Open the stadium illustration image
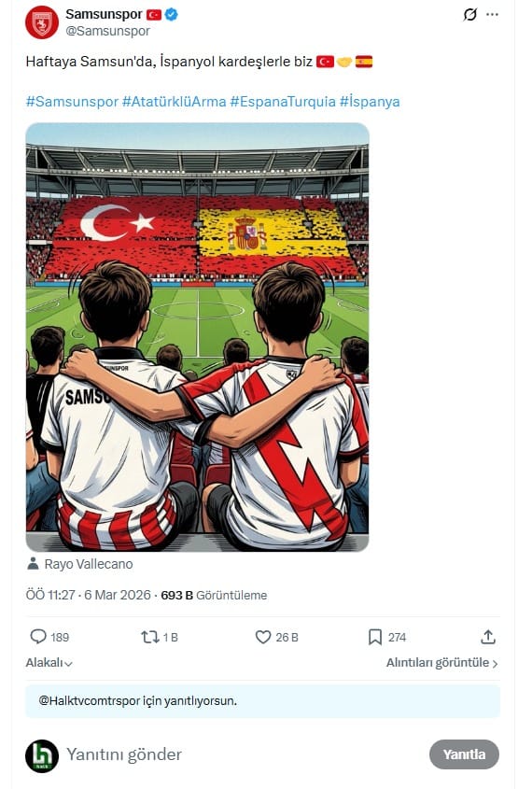The image size is (532, 789). [197, 337]
